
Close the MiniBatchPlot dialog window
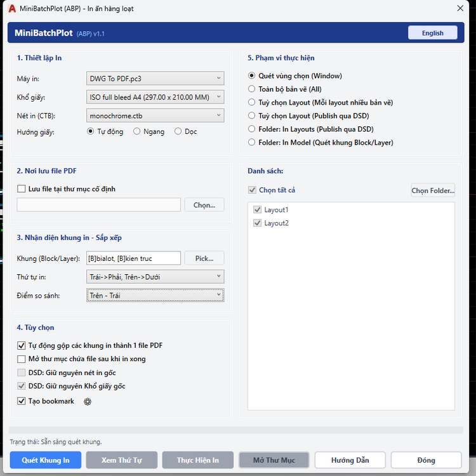[x=460, y=8]
